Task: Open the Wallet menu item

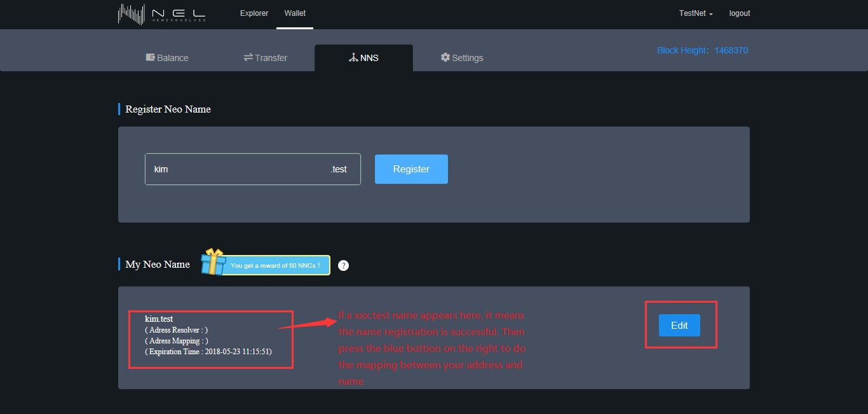Action: (295, 13)
